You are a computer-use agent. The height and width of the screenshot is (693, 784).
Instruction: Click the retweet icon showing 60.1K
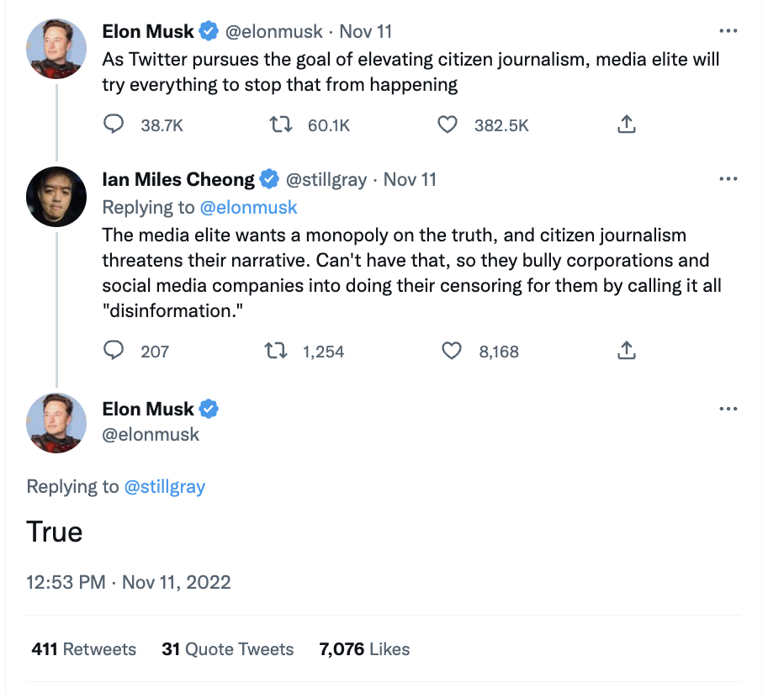[x=278, y=124]
